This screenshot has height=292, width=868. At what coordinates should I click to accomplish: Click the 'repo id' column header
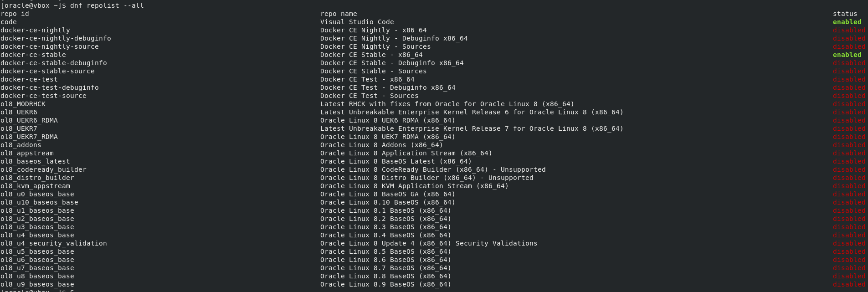tap(15, 14)
